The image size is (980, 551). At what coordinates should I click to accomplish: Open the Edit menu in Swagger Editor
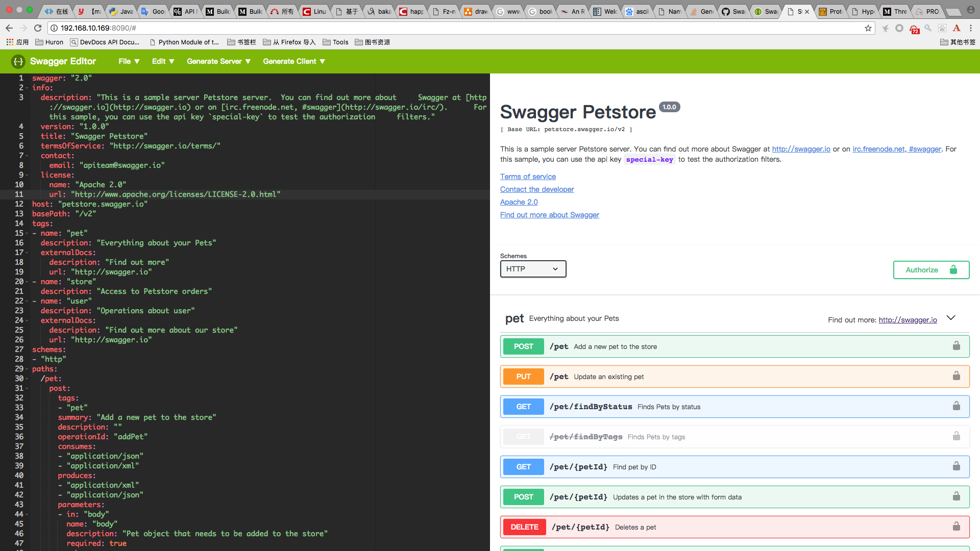[x=162, y=61]
